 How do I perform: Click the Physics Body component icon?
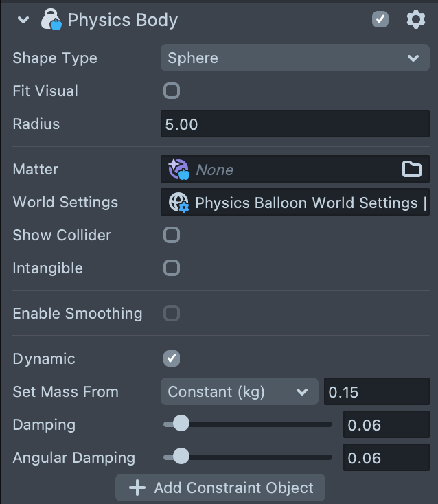pyautogui.click(x=51, y=20)
